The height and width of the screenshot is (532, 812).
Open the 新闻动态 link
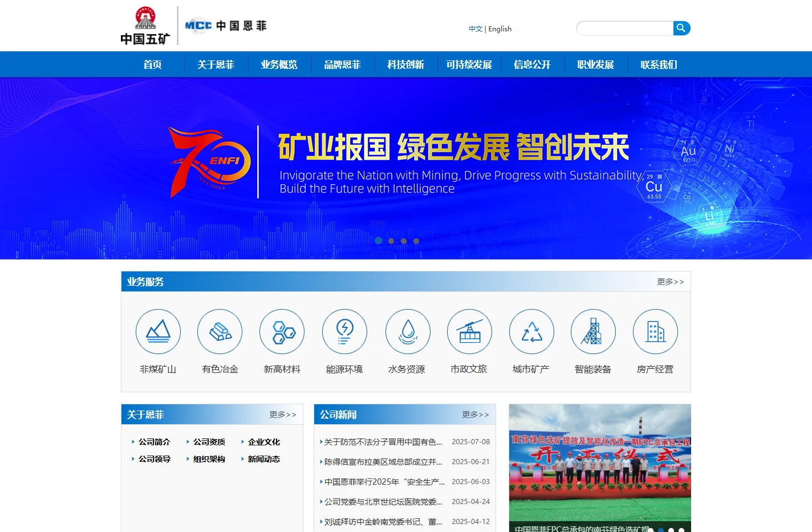tap(263, 459)
